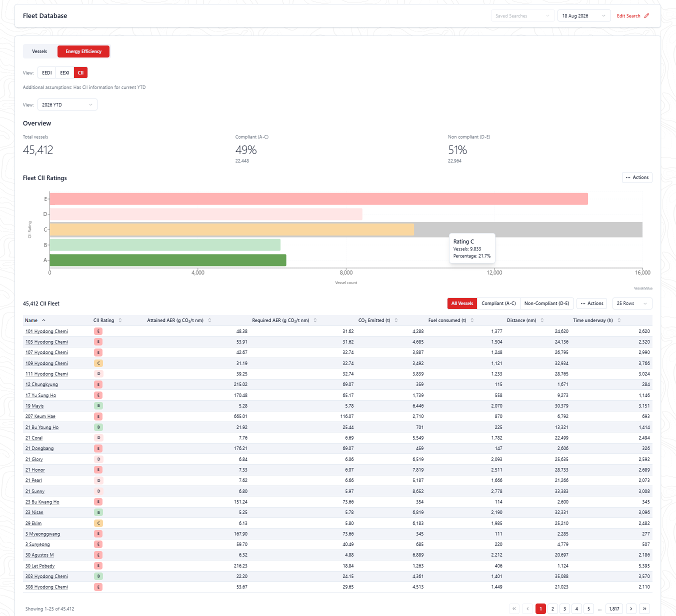Image resolution: width=676 pixels, height=616 pixels.
Task: Go to page 3 of the results
Action: (564, 608)
